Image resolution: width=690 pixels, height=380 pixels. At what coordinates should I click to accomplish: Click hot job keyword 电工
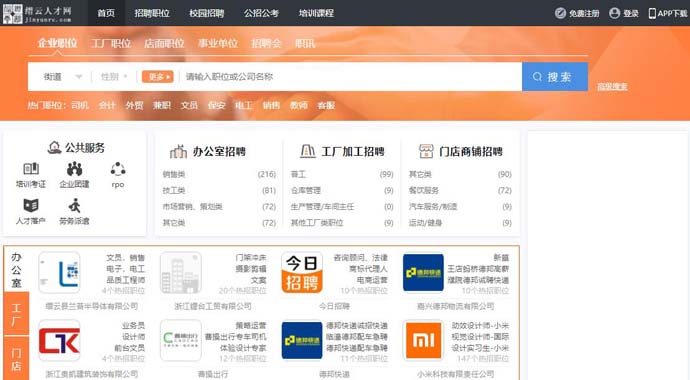pos(244,106)
